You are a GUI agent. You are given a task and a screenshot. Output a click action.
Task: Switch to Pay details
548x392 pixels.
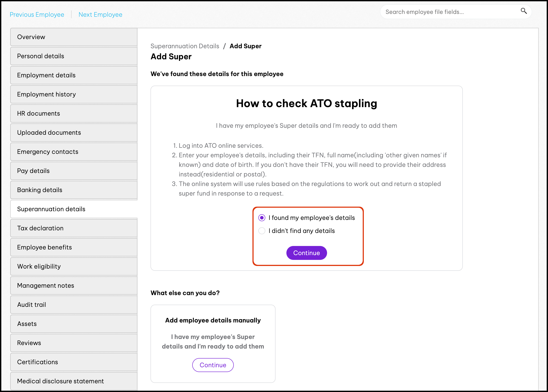(74, 171)
